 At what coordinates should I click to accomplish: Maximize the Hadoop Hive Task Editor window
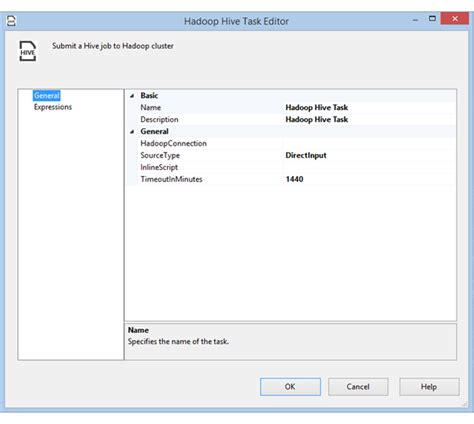point(432,19)
